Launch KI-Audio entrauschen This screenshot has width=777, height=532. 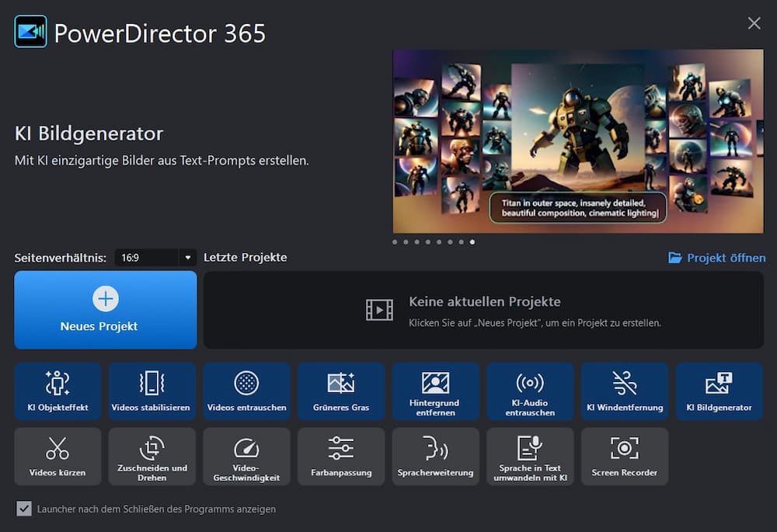click(530, 391)
